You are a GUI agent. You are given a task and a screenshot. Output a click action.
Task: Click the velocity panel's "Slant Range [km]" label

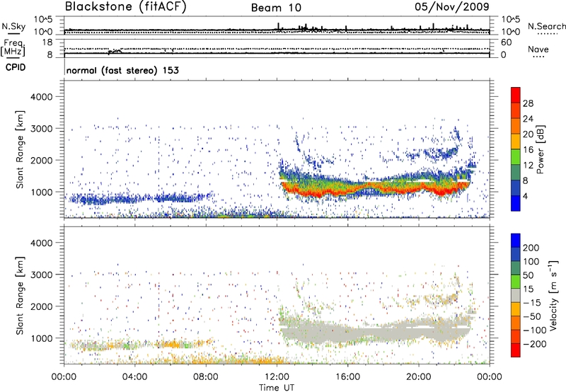[20, 295]
